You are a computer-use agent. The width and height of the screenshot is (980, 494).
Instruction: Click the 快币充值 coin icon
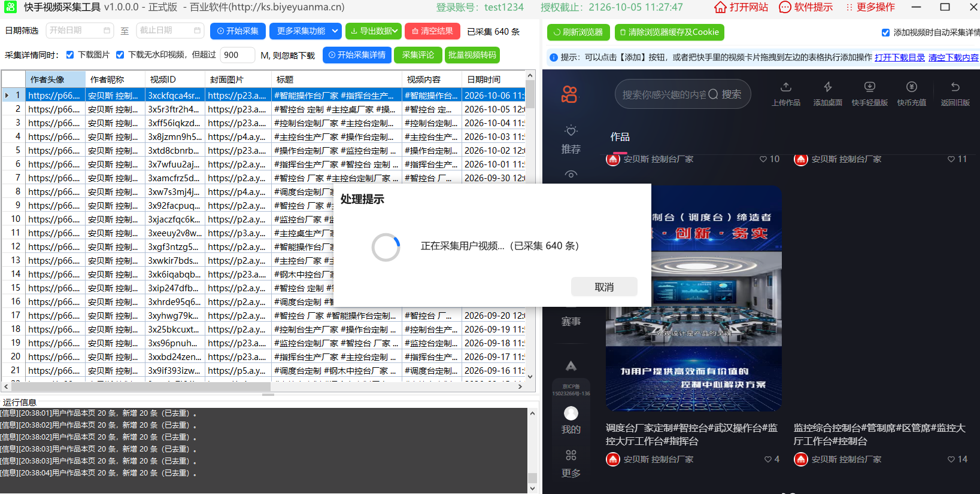click(x=912, y=87)
